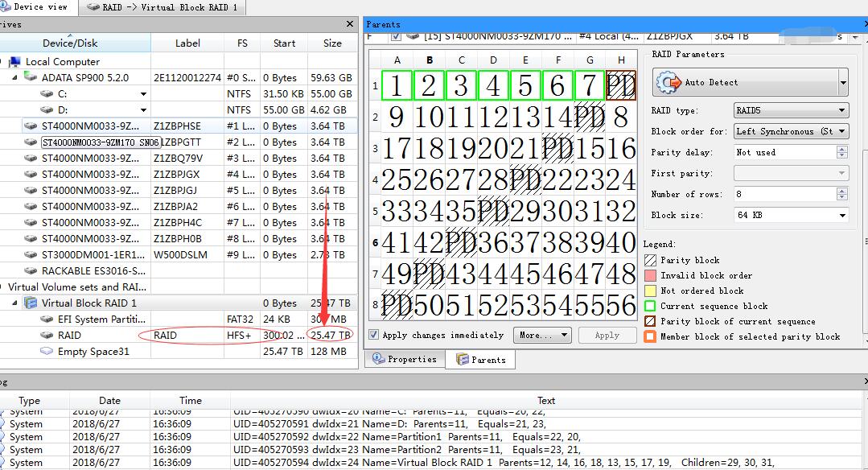Click the RACKABLE ES3016 device icon

coord(31,271)
